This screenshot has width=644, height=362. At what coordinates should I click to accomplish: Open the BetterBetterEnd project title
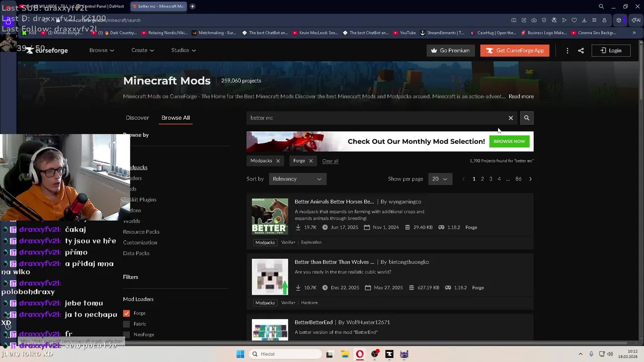coord(313,322)
